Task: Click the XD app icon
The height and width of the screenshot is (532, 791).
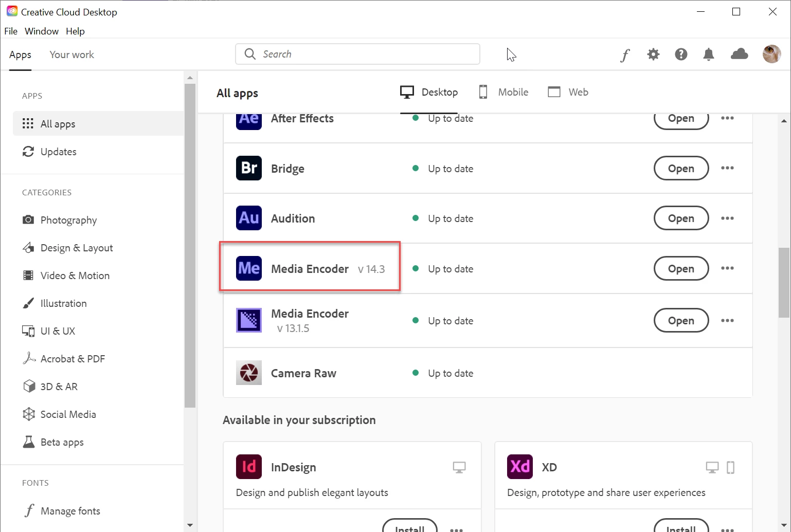Action: coord(520,467)
